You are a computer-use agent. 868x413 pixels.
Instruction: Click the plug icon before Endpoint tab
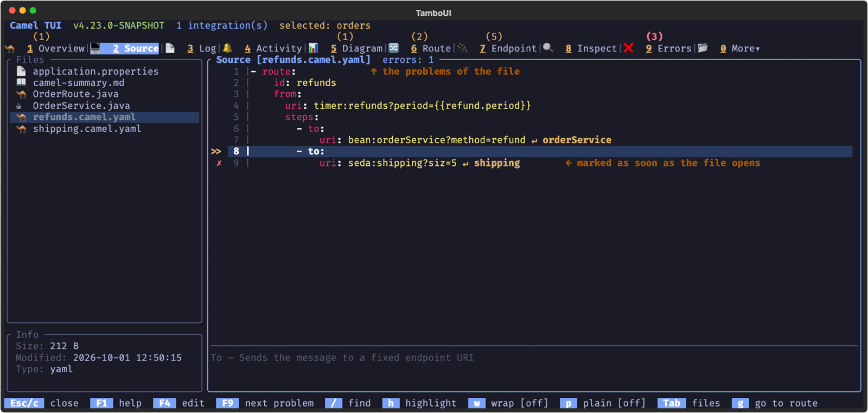click(462, 48)
